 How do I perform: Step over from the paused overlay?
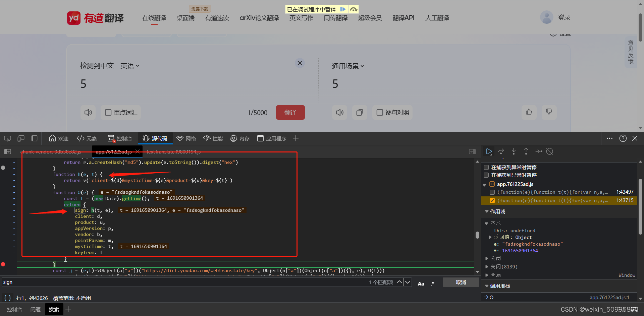[x=353, y=9]
